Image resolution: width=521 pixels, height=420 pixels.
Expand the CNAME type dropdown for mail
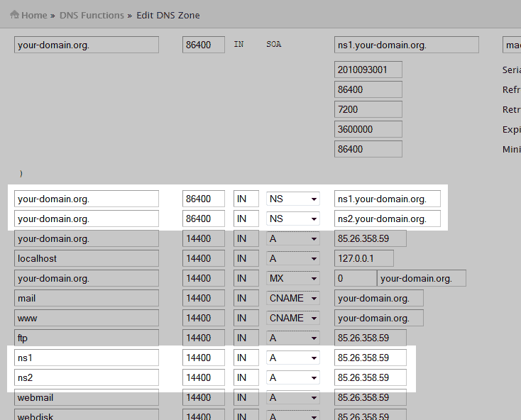293,298
